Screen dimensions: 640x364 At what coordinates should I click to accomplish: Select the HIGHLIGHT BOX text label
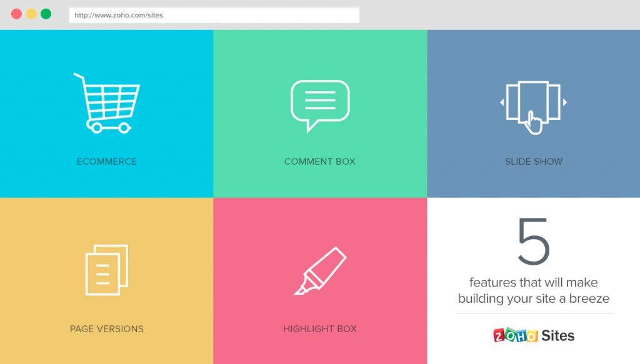click(x=320, y=329)
